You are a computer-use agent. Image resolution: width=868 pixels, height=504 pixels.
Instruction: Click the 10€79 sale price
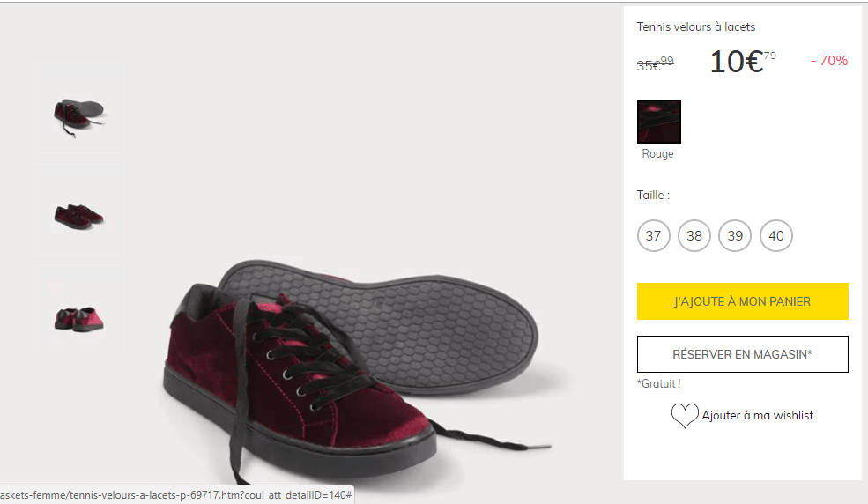[742, 62]
